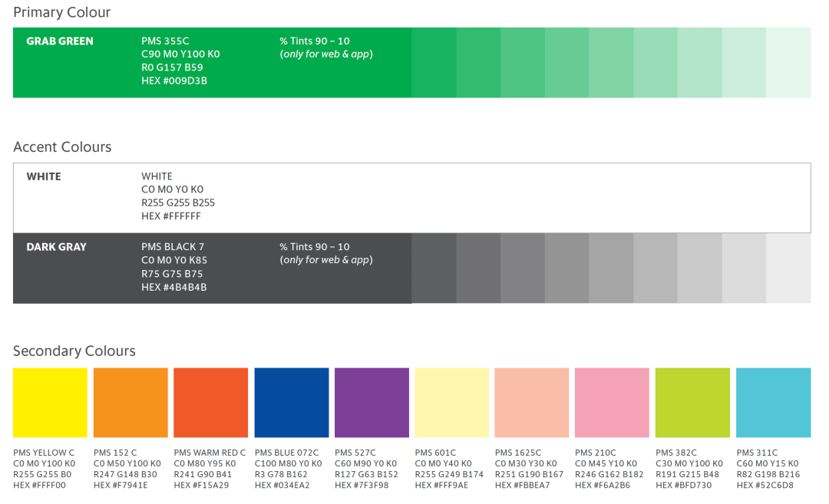Click the 'HEX #52C6D8' text
This screenshot has height=504, width=829.
pyautogui.click(x=765, y=485)
